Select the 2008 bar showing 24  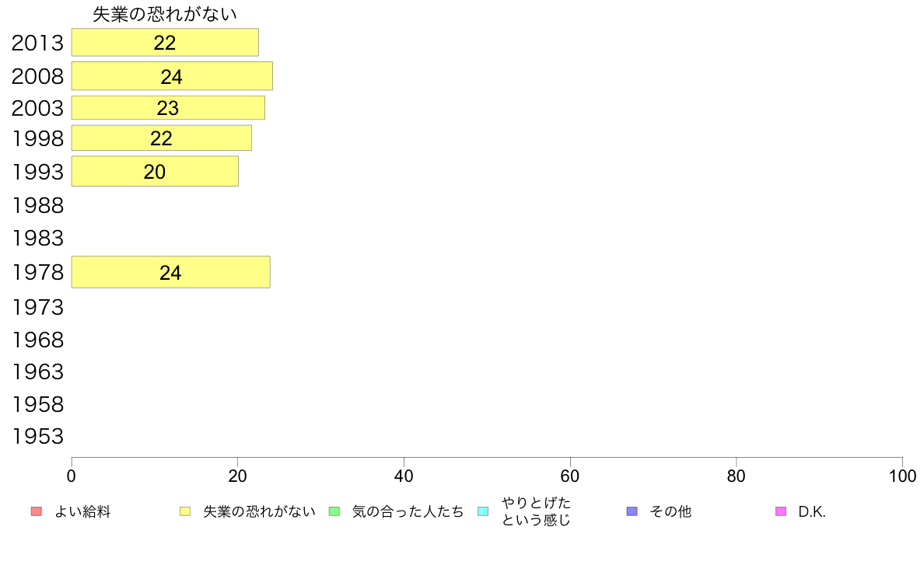pos(172,76)
